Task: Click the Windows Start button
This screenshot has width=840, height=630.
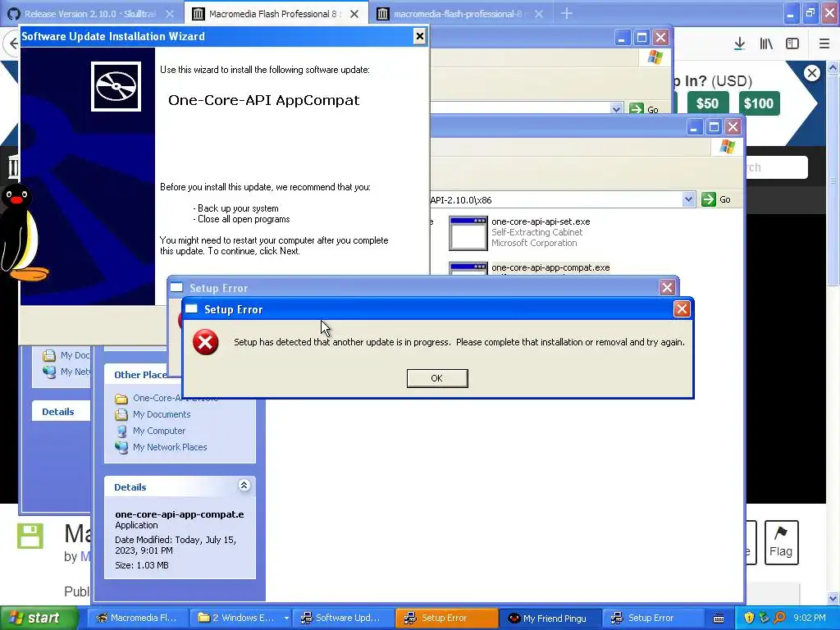Action: pos(38,618)
